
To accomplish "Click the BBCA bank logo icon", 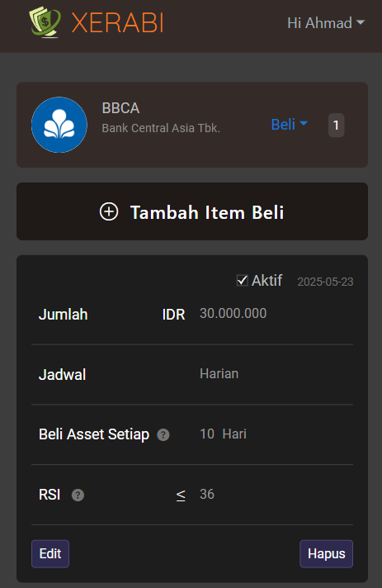I will click(x=59, y=125).
